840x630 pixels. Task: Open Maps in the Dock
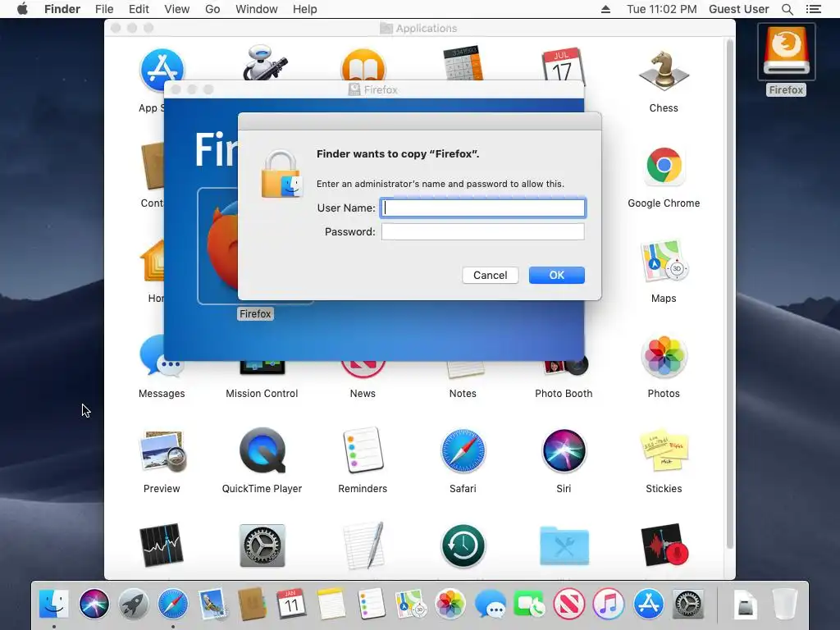tap(410, 605)
